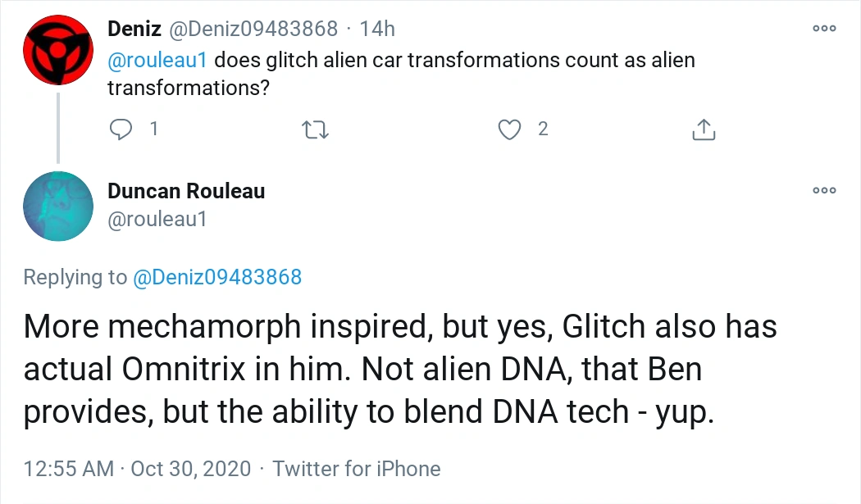Open more options on Duncan Rouleau's tweet

click(823, 191)
